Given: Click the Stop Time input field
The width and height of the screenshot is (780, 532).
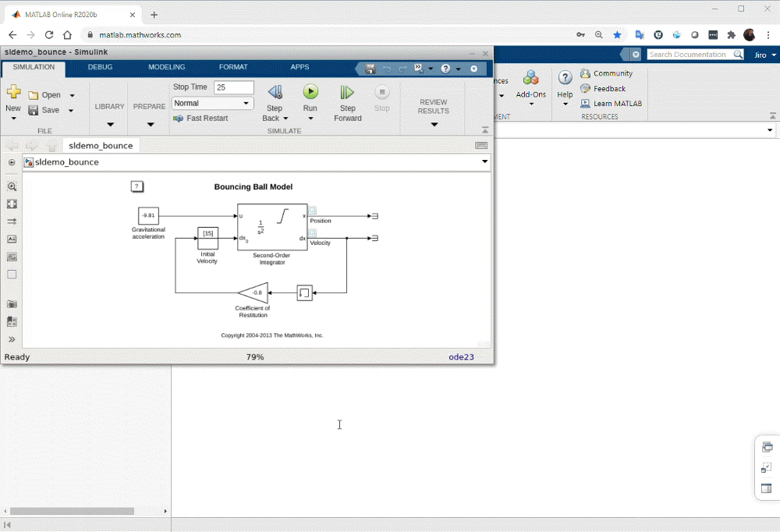Looking at the screenshot, I should pyautogui.click(x=233, y=87).
